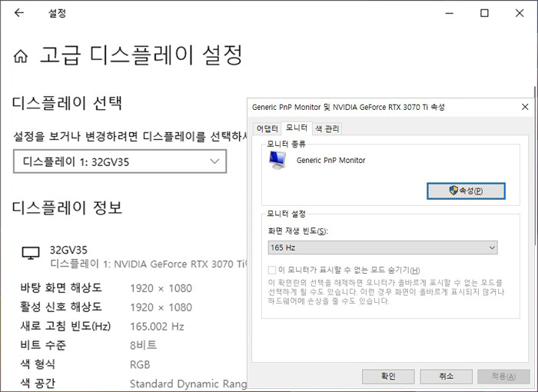The width and height of the screenshot is (538, 392).
Task: Click the 취소 button
Action: (447, 376)
